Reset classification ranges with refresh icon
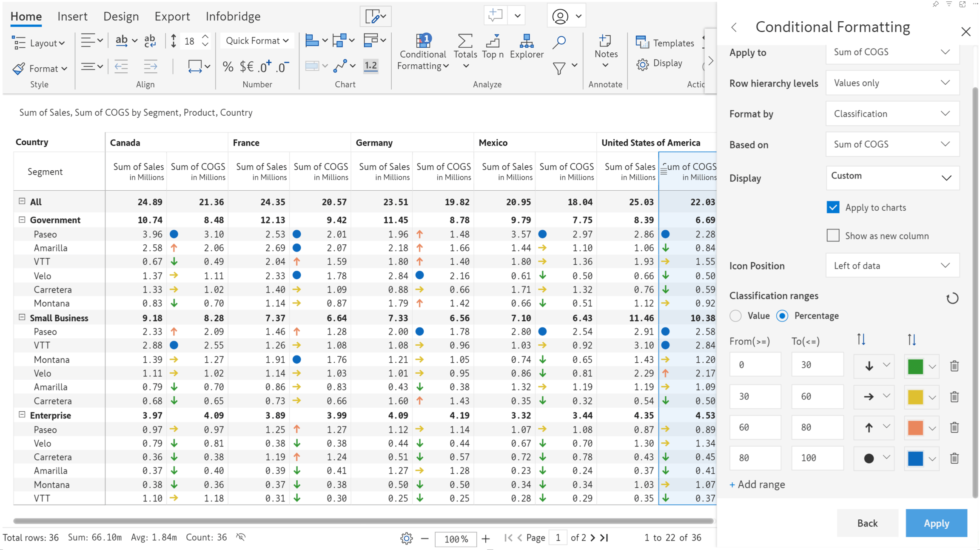This screenshot has width=980, height=550. click(x=952, y=298)
